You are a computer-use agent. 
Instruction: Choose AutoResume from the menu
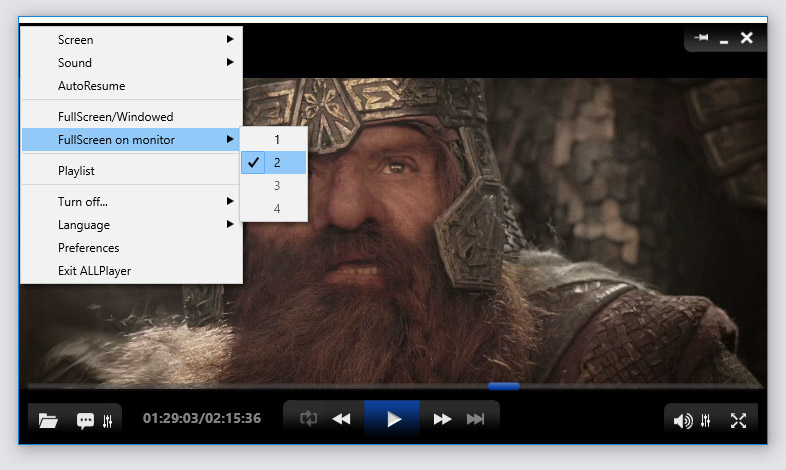tap(92, 86)
